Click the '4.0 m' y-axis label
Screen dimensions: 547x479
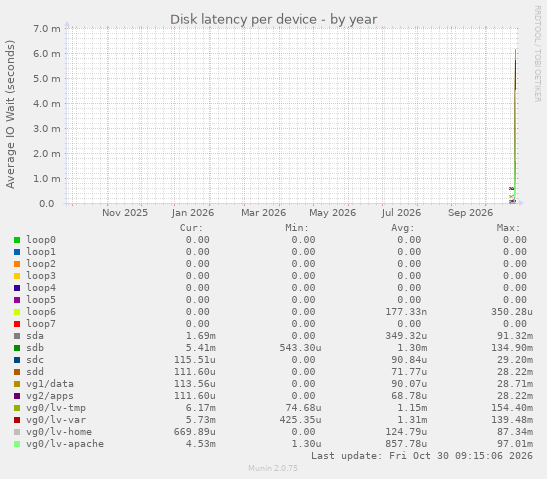coord(47,104)
